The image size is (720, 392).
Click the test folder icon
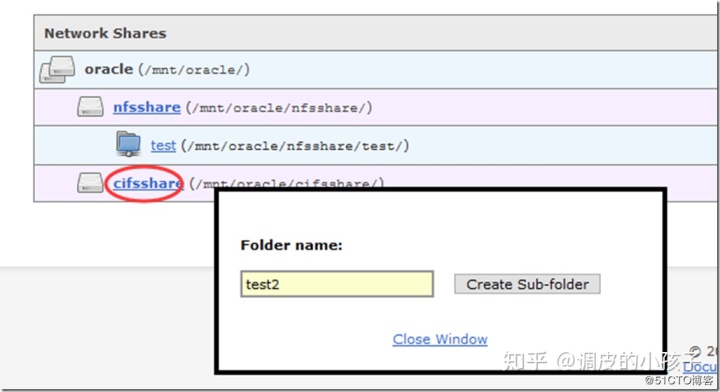click(128, 144)
